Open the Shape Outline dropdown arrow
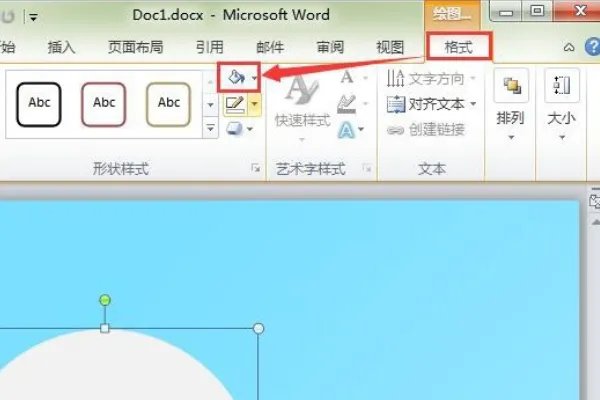 coord(254,104)
